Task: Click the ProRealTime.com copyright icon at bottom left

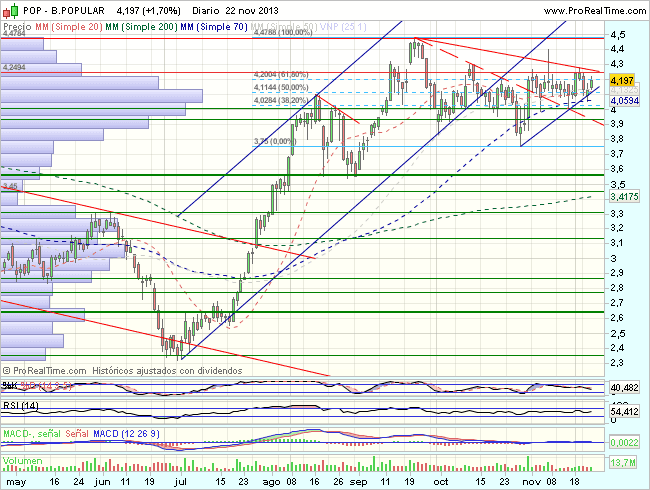Action: (7, 370)
